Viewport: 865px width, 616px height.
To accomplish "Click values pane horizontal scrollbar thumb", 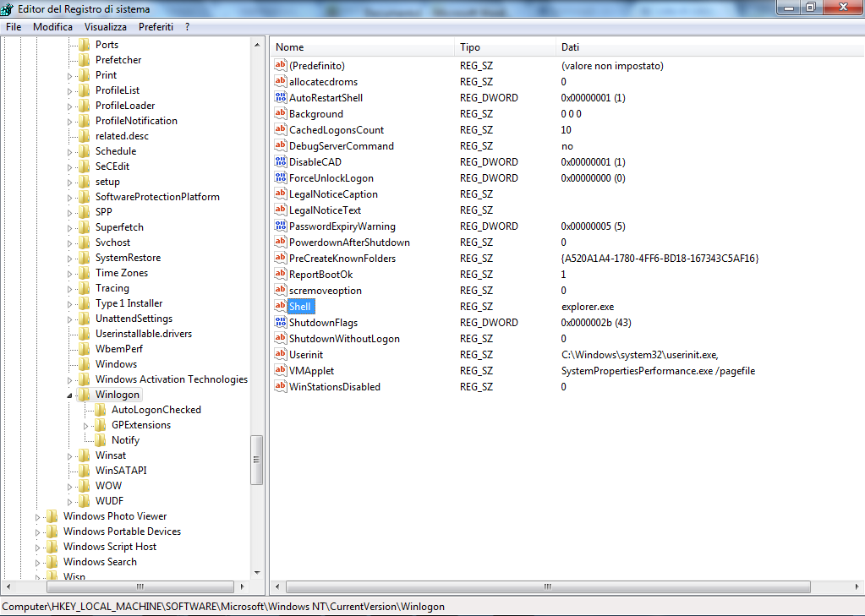I will (548, 586).
